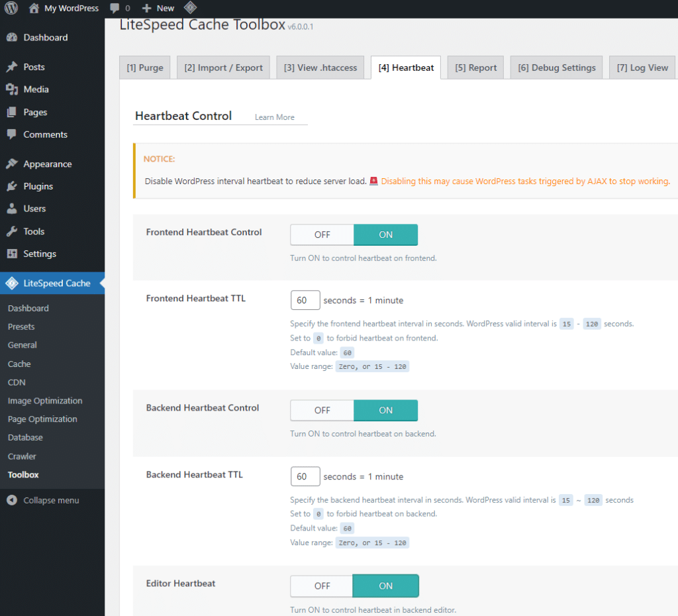Click the Comments speech bubble icon in the sidebar
678x616 pixels.
coord(12,134)
